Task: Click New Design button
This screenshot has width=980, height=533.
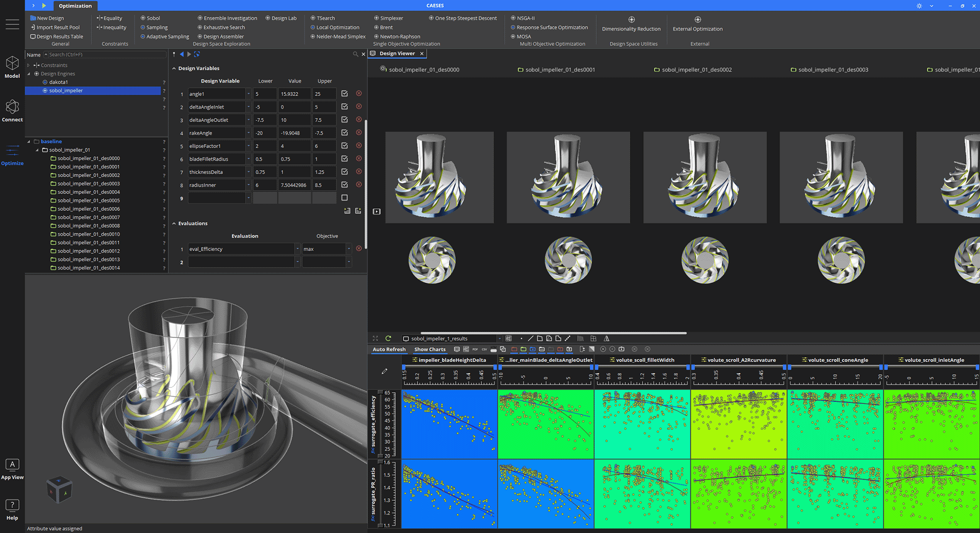Action: [x=47, y=18]
